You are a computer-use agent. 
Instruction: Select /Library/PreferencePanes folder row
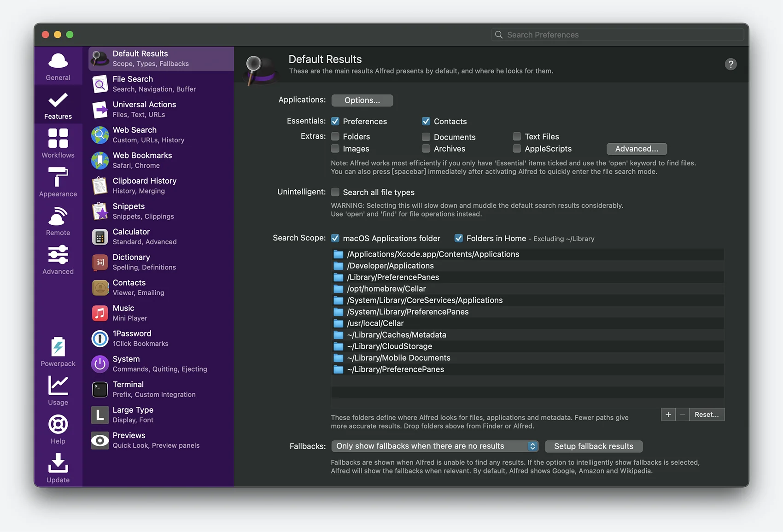527,277
